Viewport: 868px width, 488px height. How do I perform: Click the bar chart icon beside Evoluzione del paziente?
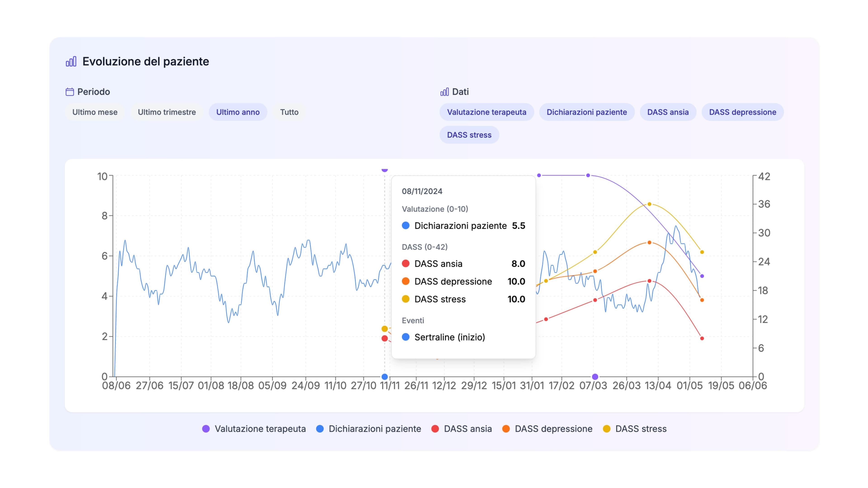[71, 62]
